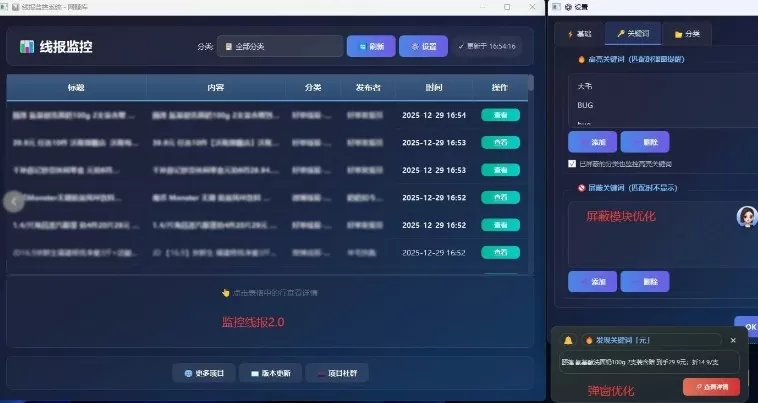The height and width of the screenshot is (403, 758).
Task: Click the 发布者 column header
Action: pos(368,87)
